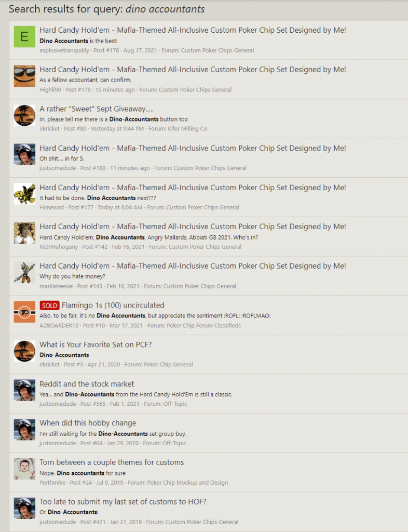Open 'When did this hobby change' thread
The width and height of the screenshot is (408, 532).
tap(88, 423)
